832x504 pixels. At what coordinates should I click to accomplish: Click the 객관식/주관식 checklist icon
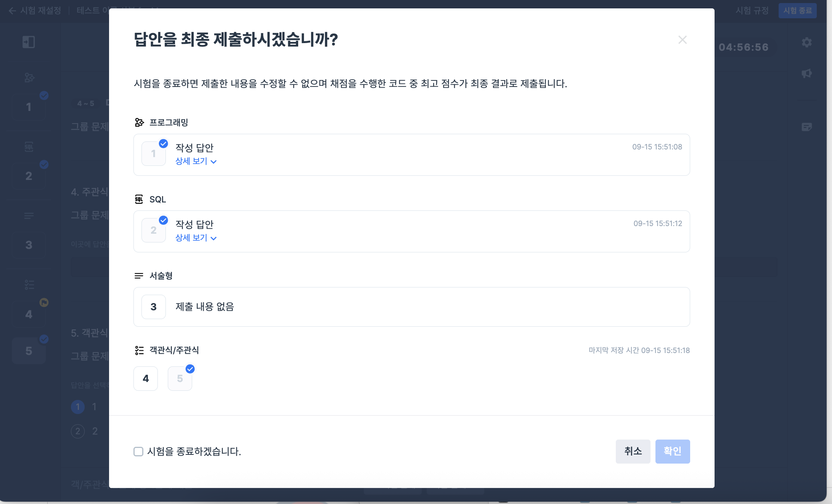coord(139,350)
